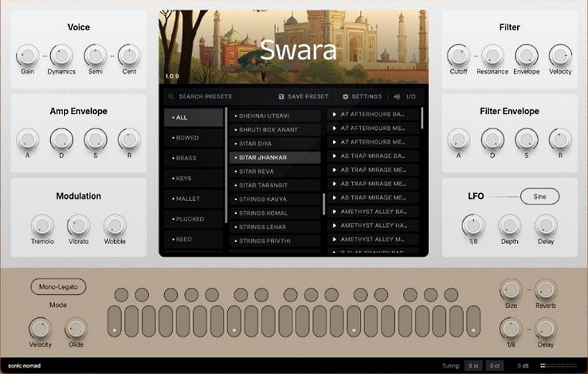The height and width of the screenshot is (374, 588).
Task: Choose the SITAR DIYA preset
Action: click(275, 144)
